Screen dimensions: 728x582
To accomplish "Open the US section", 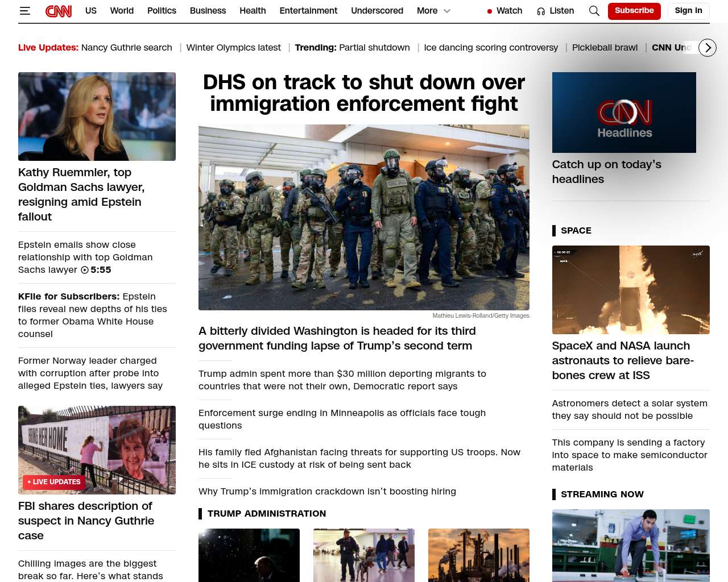I will pyautogui.click(x=91, y=11).
